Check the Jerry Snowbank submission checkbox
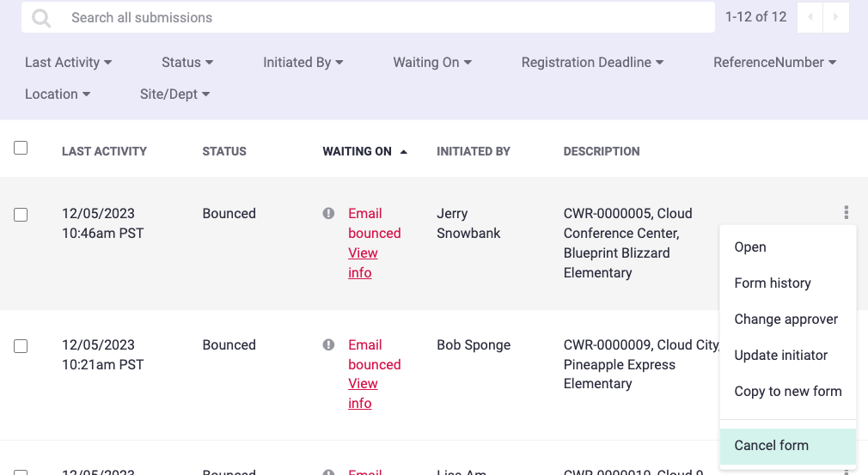Screen dimensions: 868x475 21,215
